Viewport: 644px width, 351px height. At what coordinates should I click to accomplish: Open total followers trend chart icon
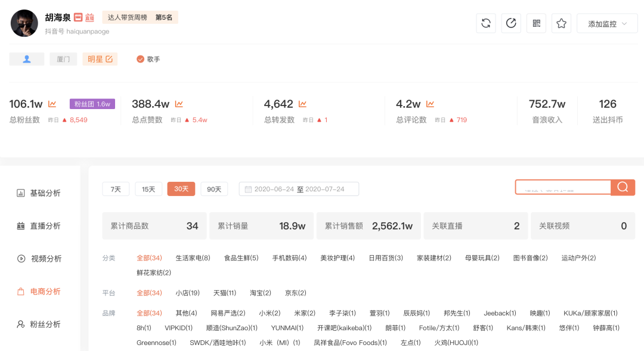(x=52, y=104)
